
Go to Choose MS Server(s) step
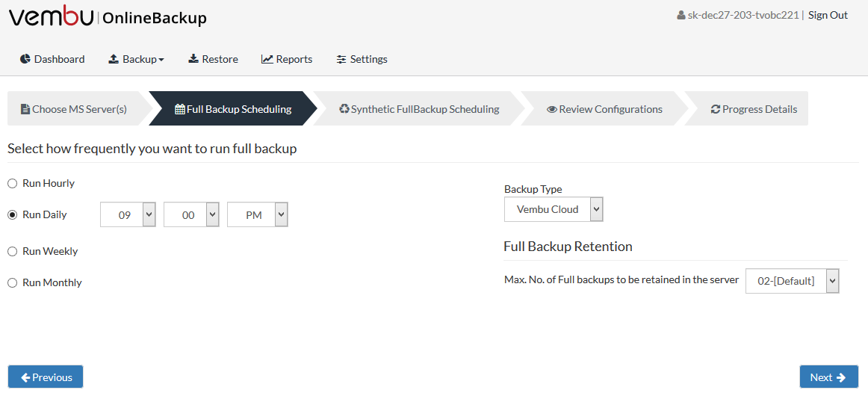point(74,108)
